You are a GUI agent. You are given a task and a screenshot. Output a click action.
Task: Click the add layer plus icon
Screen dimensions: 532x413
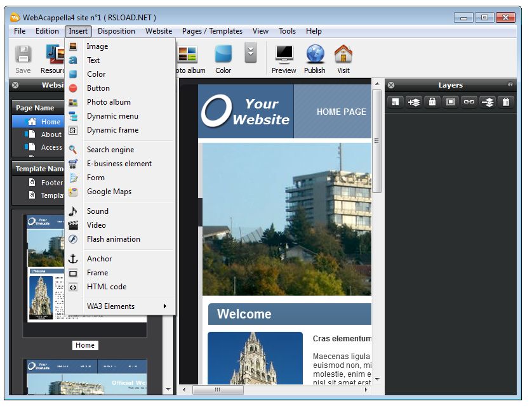click(x=413, y=102)
